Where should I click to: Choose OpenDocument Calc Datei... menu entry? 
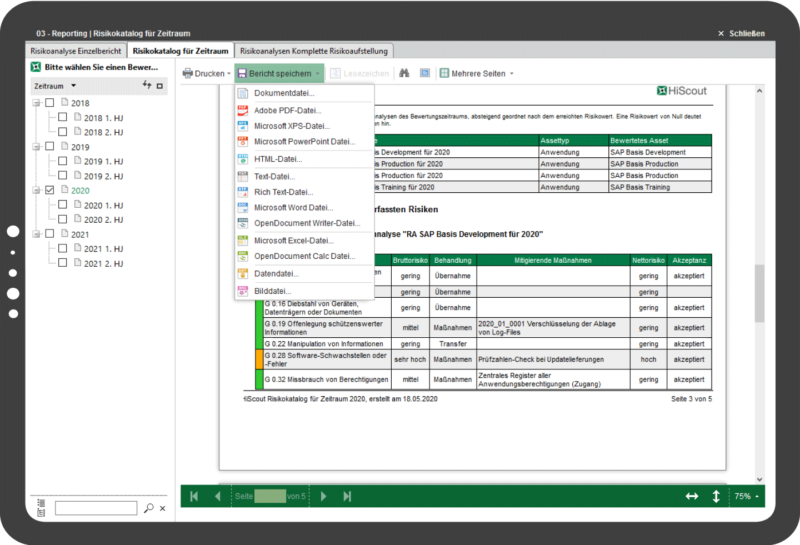(304, 256)
